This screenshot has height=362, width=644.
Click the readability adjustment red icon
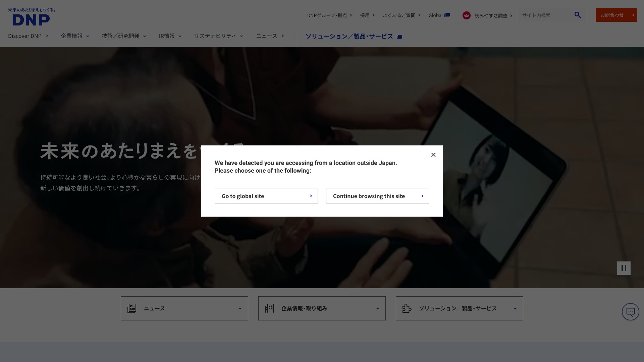pyautogui.click(x=466, y=15)
